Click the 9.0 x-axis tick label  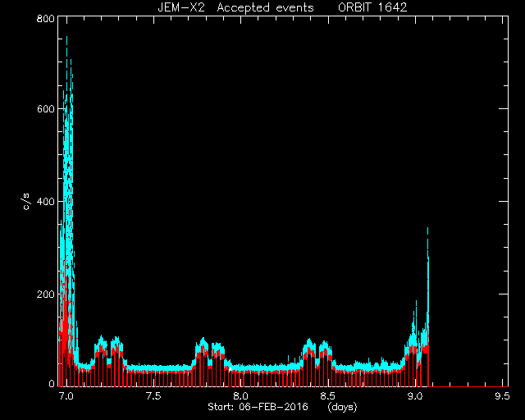(x=414, y=396)
